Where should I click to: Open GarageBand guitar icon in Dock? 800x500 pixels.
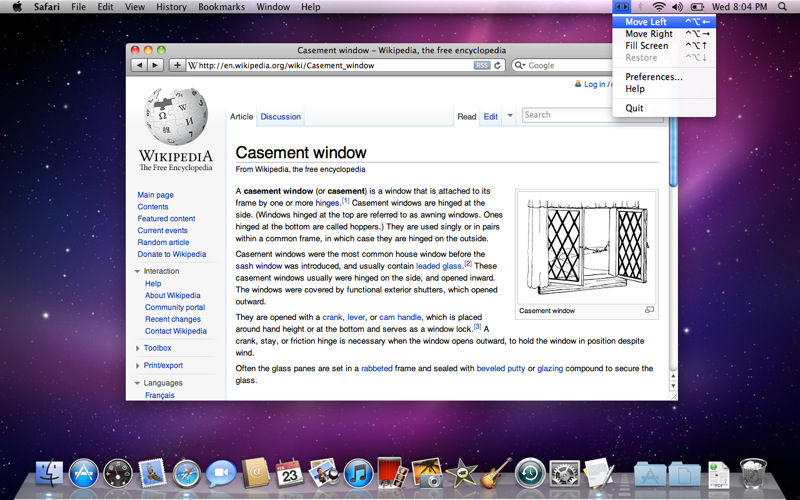pyautogui.click(x=496, y=472)
